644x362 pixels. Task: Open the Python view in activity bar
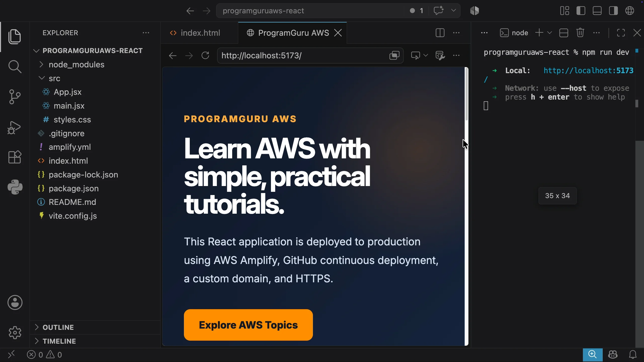coord(15,187)
